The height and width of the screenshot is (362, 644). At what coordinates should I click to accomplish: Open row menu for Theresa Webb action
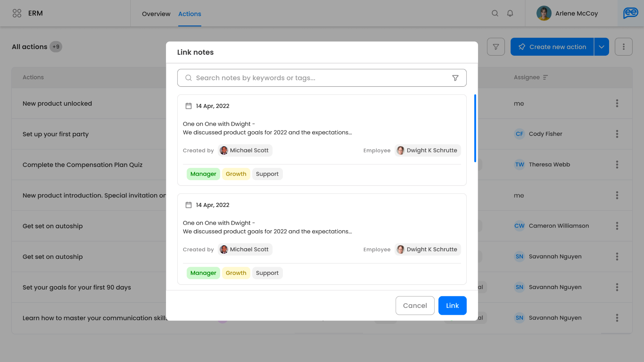click(617, 164)
